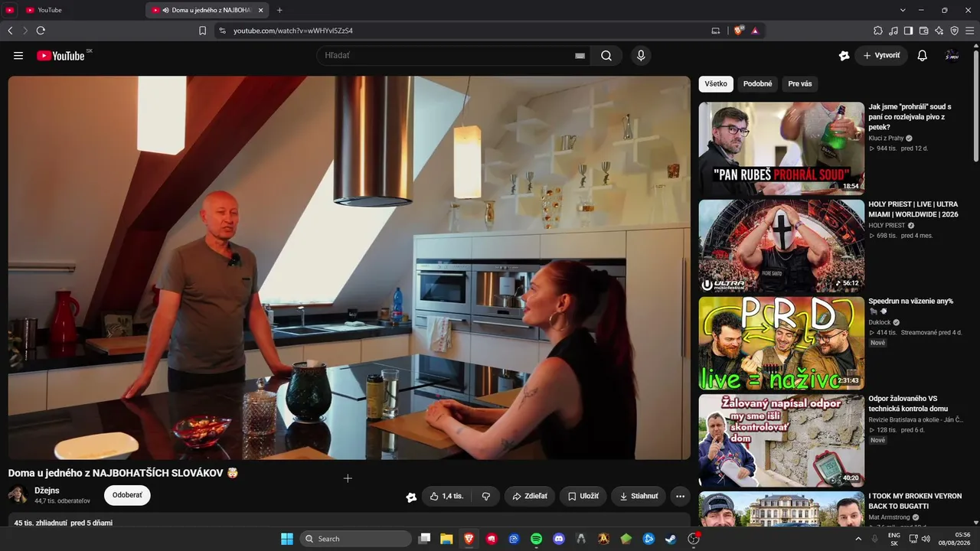This screenshot has width=980, height=551.
Task: Open the YouTube guide hamburger menu
Action: pyautogui.click(x=18, y=55)
